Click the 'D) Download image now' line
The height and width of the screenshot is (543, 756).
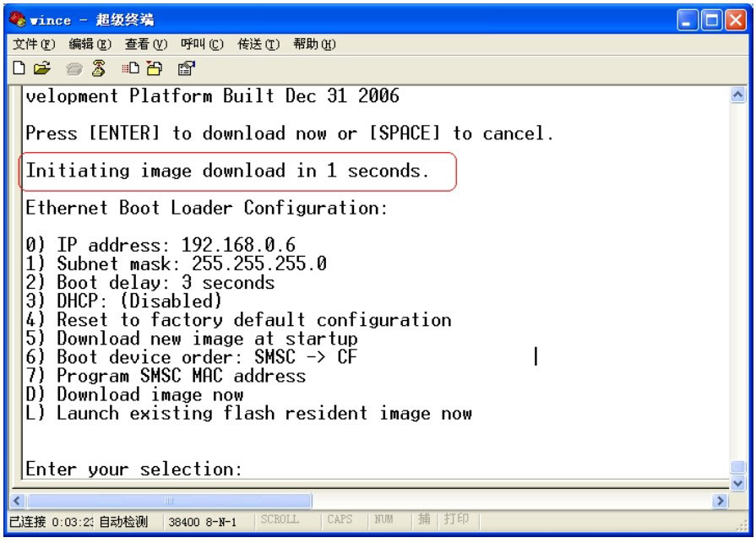(x=134, y=394)
